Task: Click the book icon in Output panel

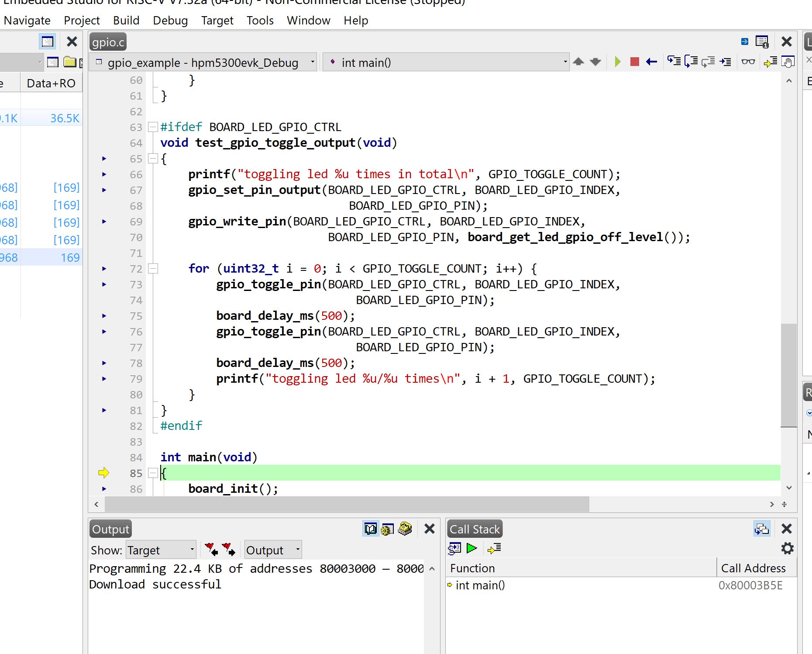Action: 371,529
